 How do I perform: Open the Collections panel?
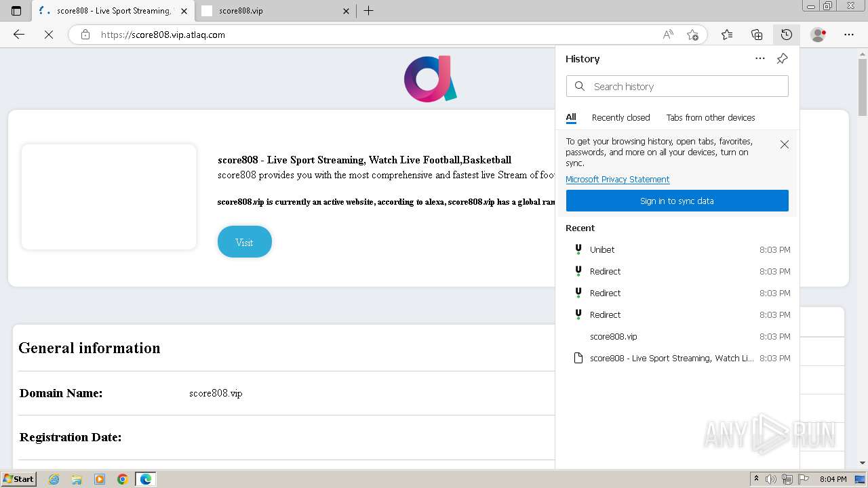[757, 35]
